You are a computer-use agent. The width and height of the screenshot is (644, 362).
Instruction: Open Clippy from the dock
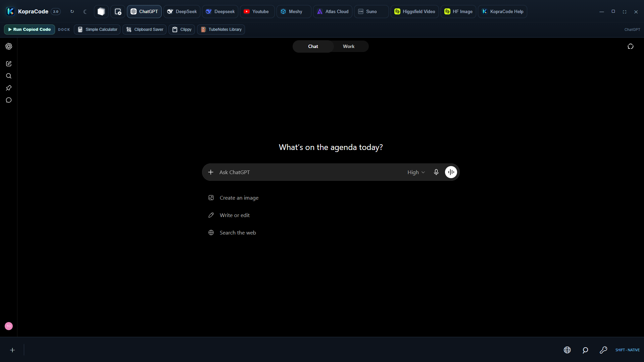182,30
